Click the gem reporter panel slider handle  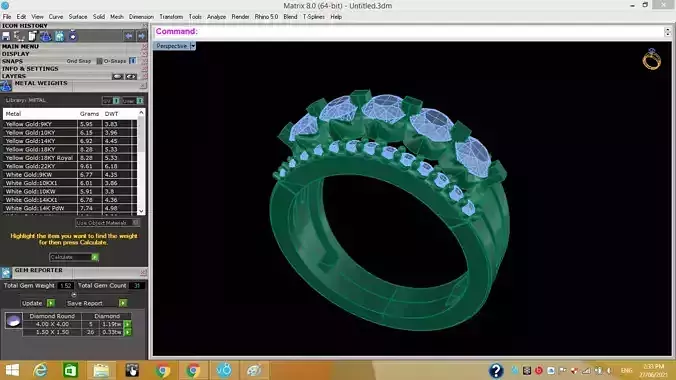click(x=74, y=295)
